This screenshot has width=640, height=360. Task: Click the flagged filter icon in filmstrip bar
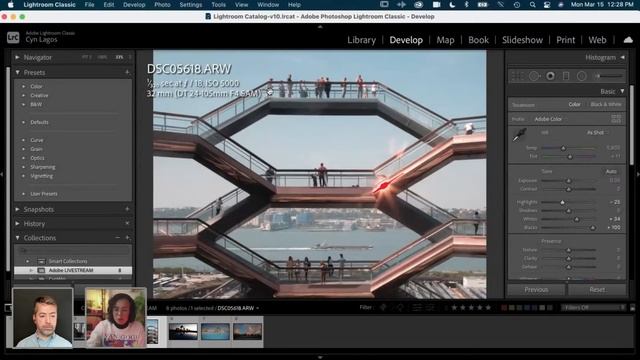tap(383, 307)
